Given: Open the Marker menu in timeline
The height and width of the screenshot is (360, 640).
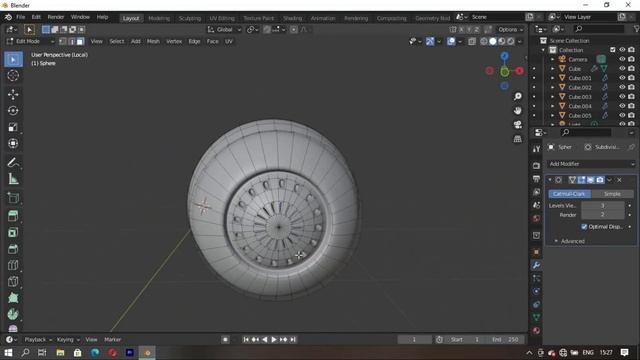Looking at the screenshot, I should click(x=112, y=340).
